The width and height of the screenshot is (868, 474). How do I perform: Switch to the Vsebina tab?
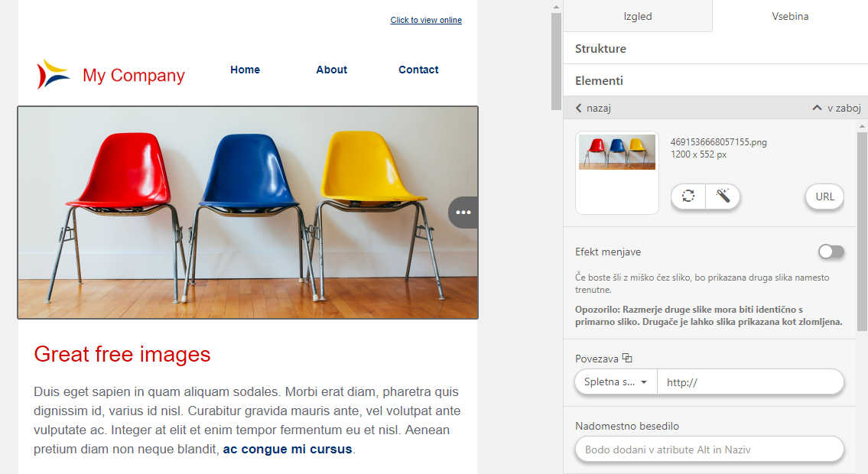tap(790, 16)
